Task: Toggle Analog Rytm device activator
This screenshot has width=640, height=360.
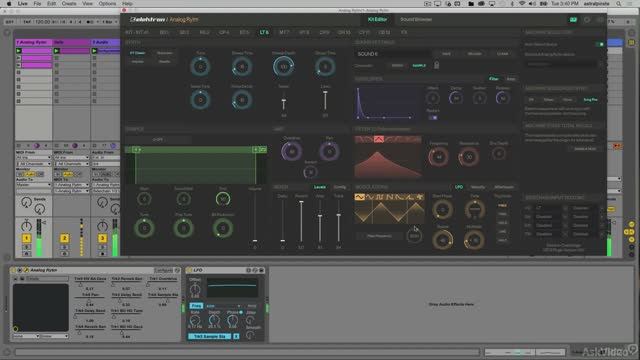Action: coord(13,270)
